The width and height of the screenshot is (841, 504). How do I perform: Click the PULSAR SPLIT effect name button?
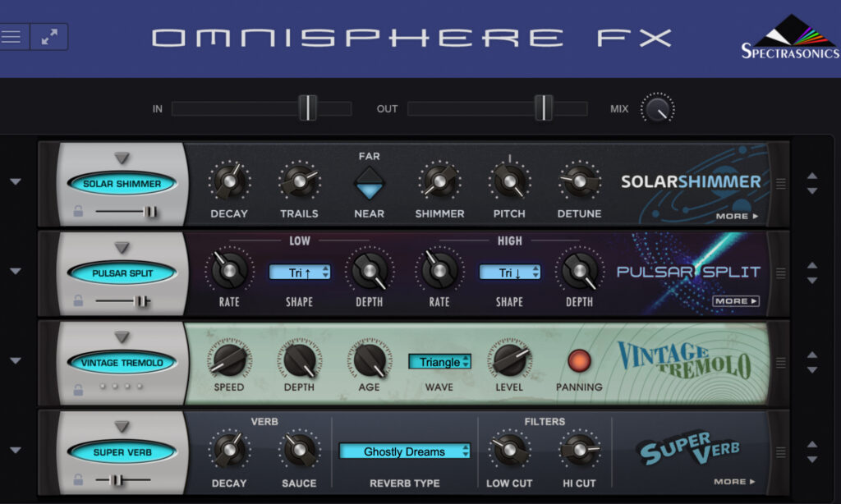(122, 273)
